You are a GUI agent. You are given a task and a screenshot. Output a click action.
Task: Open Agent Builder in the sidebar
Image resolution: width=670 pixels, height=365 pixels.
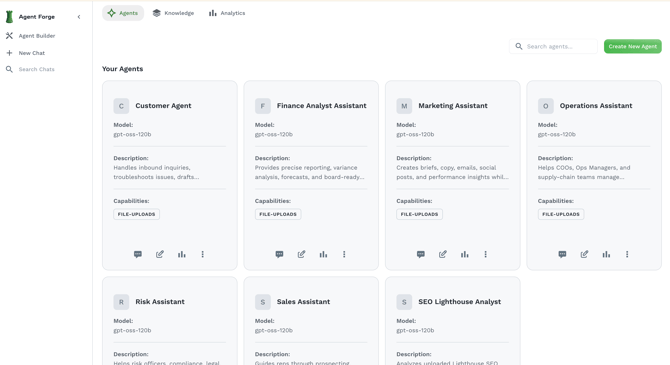[x=30, y=36]
